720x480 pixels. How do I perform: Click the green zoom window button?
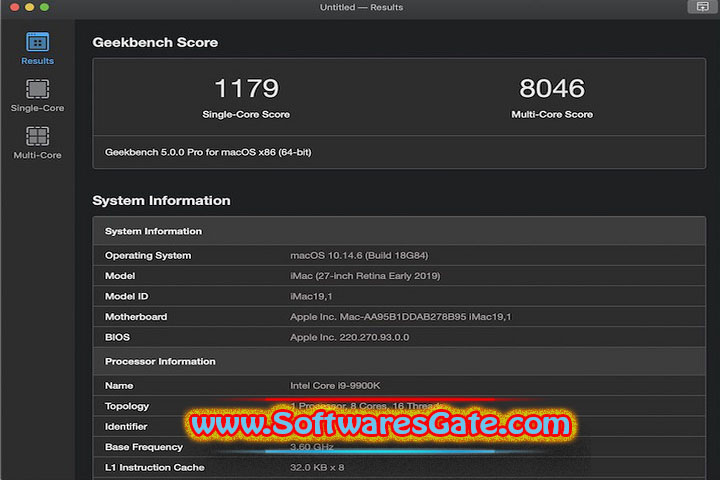click(x=44, y=7)
